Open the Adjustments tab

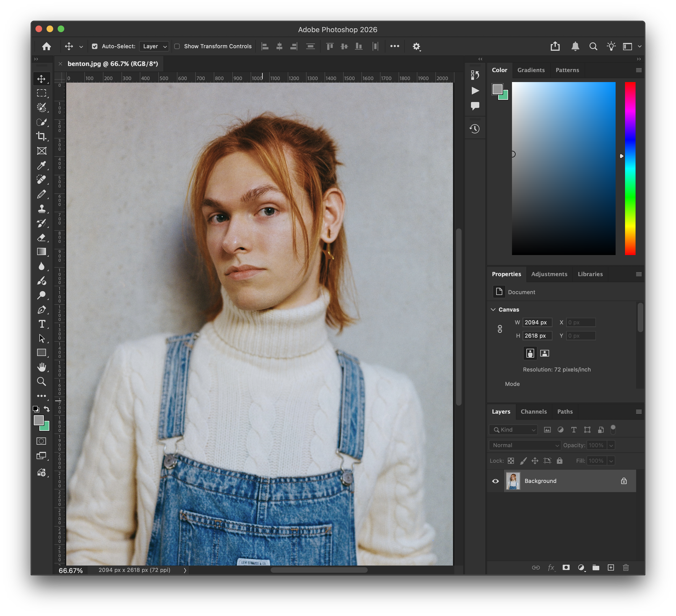[549, 274]
